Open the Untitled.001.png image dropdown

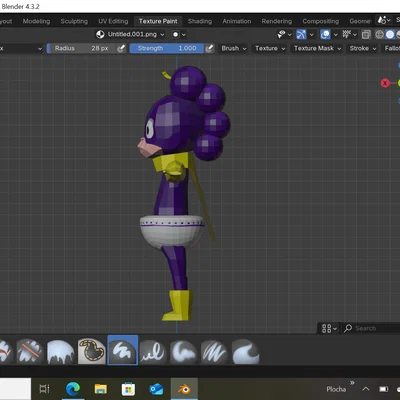click(130, 34)
